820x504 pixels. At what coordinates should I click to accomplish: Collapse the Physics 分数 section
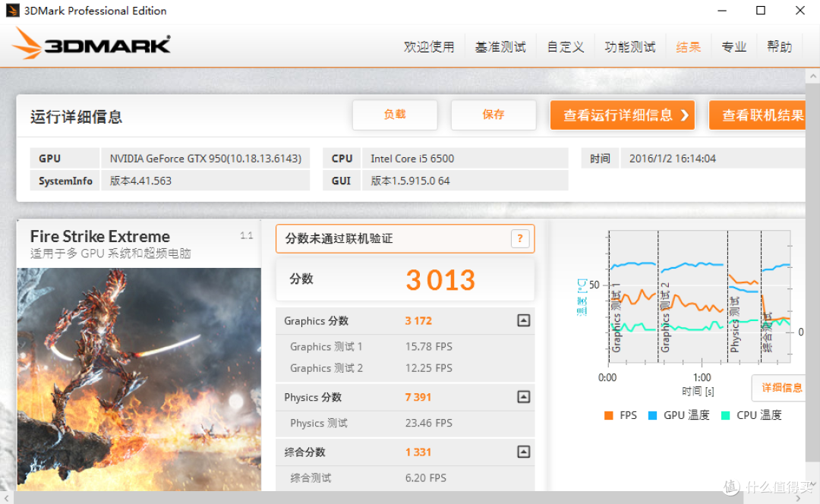[523, 397]
